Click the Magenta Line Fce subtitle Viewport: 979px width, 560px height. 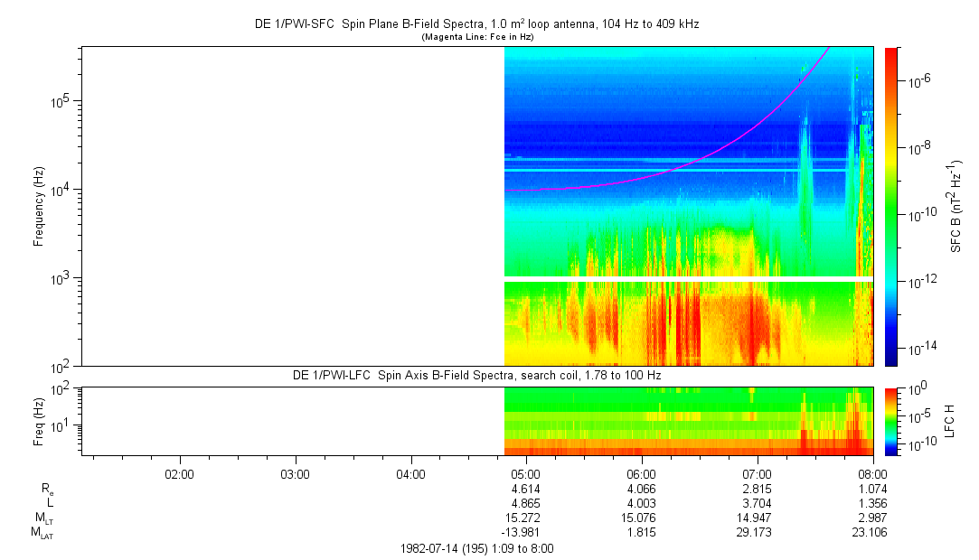pyautogui.click(x=476, y=37)
